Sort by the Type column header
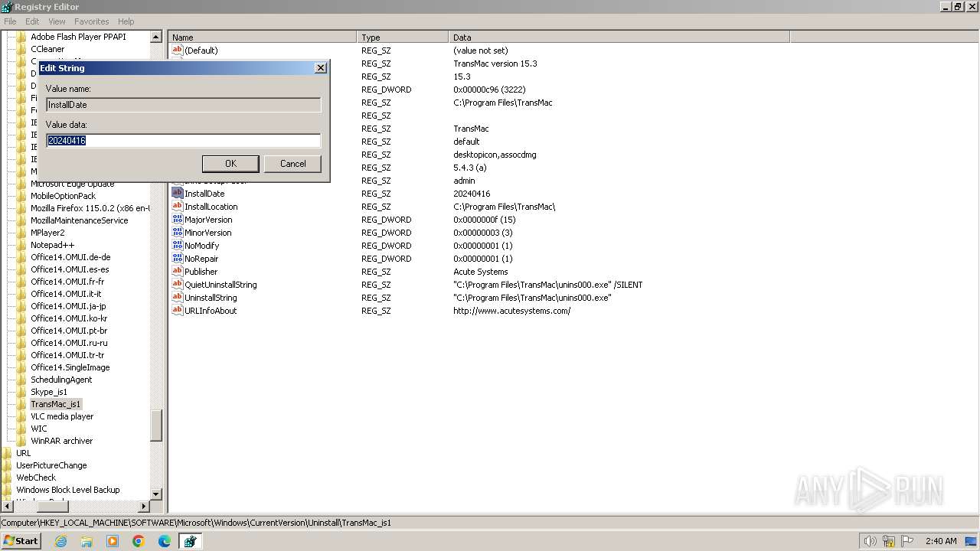Image resolution: width=980 pixels, height=551 pixels. click(x=403, y=37)
